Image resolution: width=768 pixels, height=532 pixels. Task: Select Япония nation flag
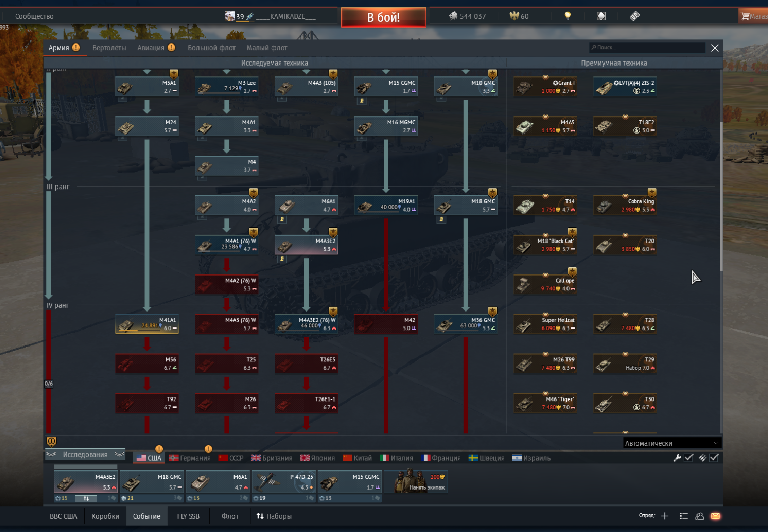point(317,458)
